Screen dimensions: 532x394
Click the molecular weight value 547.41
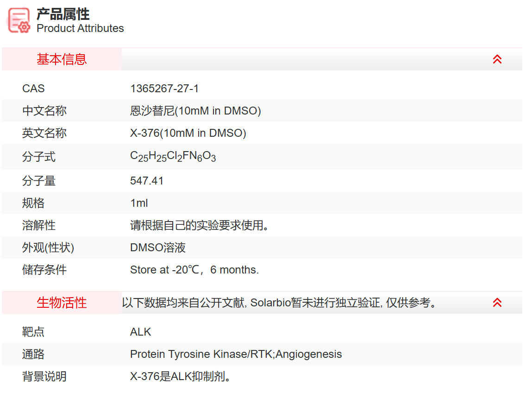(146, 180)
